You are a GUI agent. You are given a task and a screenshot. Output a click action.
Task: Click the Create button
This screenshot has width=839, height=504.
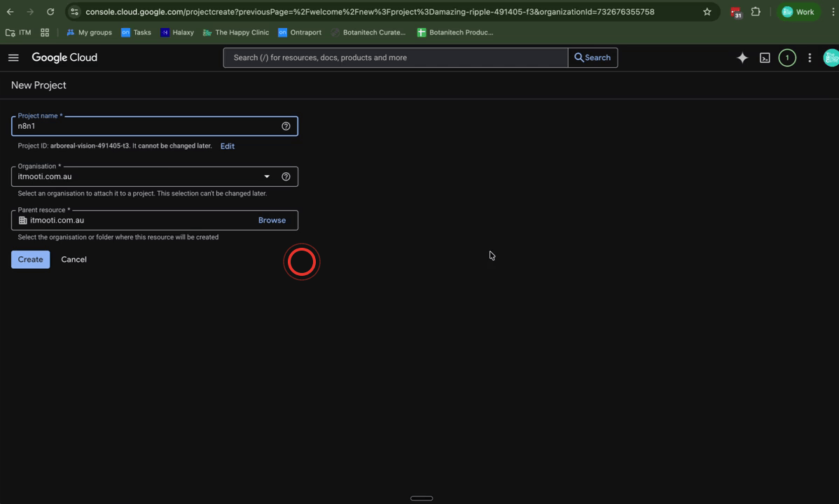click(x=30, y=259)
